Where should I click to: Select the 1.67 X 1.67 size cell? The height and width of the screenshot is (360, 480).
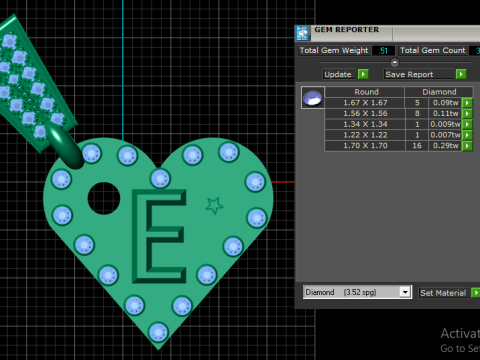click(365, 103)
